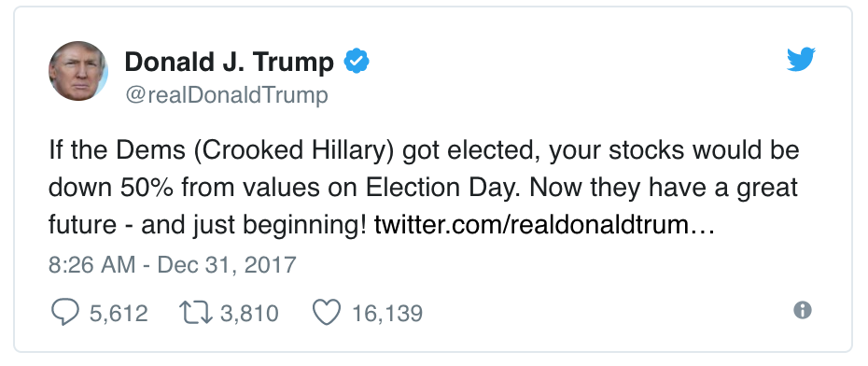Follow the twitter.com/realdonaldtrum… link
The image size is (868, 366).
tap(545, 225)
